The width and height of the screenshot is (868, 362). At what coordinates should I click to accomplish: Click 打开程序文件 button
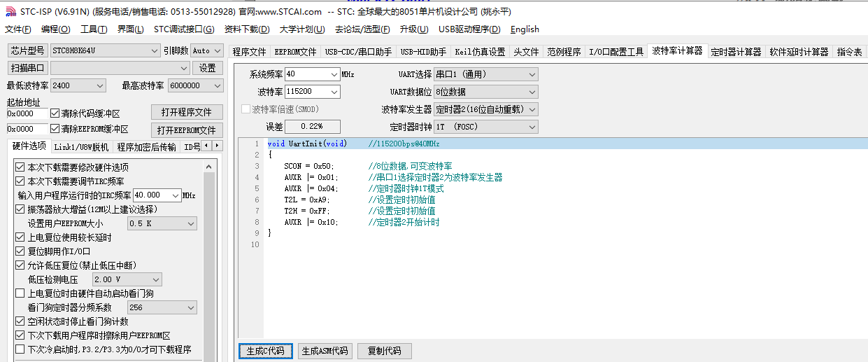coord(187,112)
